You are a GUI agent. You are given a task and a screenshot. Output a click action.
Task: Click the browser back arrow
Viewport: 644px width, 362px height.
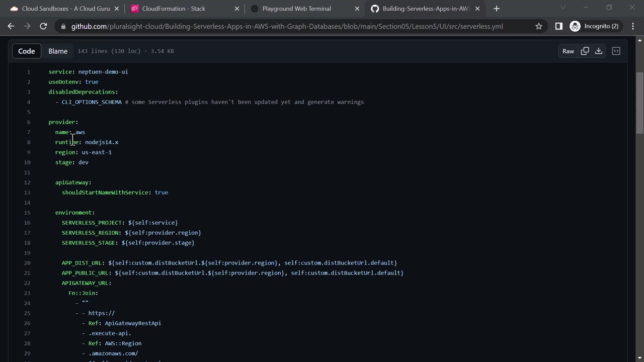click(x=11, y=26)
